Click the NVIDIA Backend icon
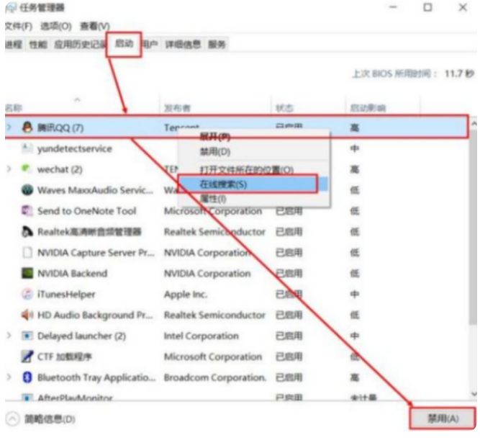The image size is (480, 448). tap(27, 274)
